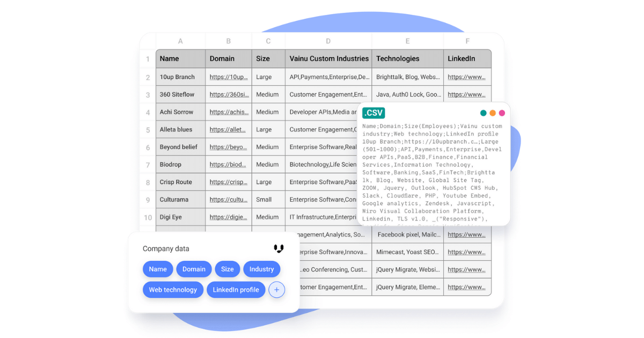Click the teal dot on the CSV preview window
Viewport: 644px width, 338px height.
484,113
